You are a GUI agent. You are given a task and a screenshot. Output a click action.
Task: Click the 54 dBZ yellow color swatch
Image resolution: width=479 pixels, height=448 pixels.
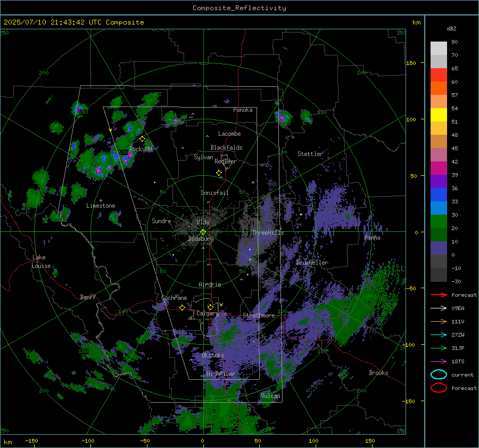coord(439,115)
